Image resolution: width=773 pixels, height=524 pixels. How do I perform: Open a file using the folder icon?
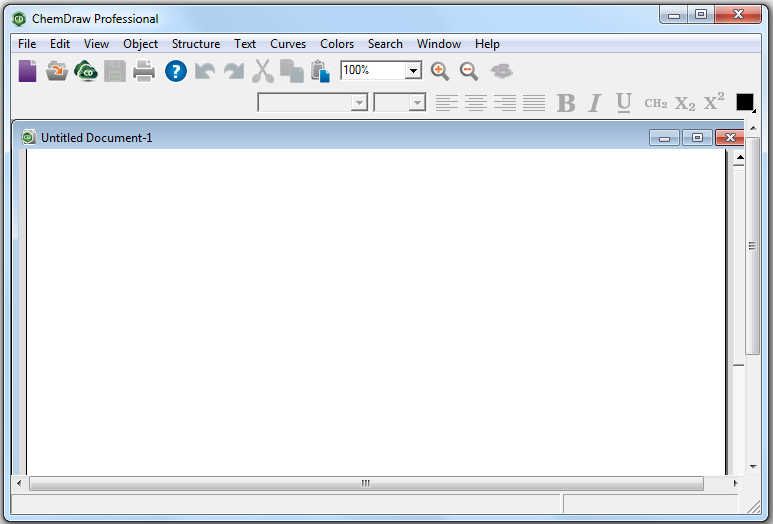tap(57, 71)
